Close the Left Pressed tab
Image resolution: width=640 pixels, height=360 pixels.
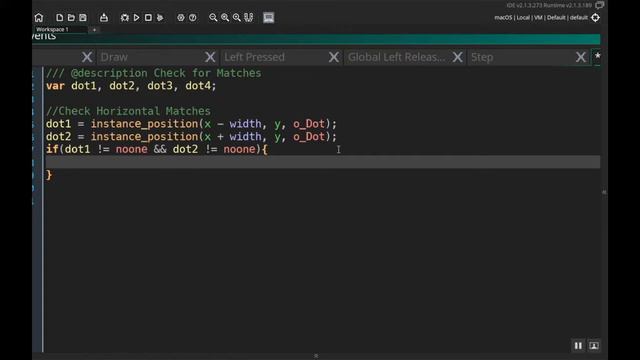point(334,57)
